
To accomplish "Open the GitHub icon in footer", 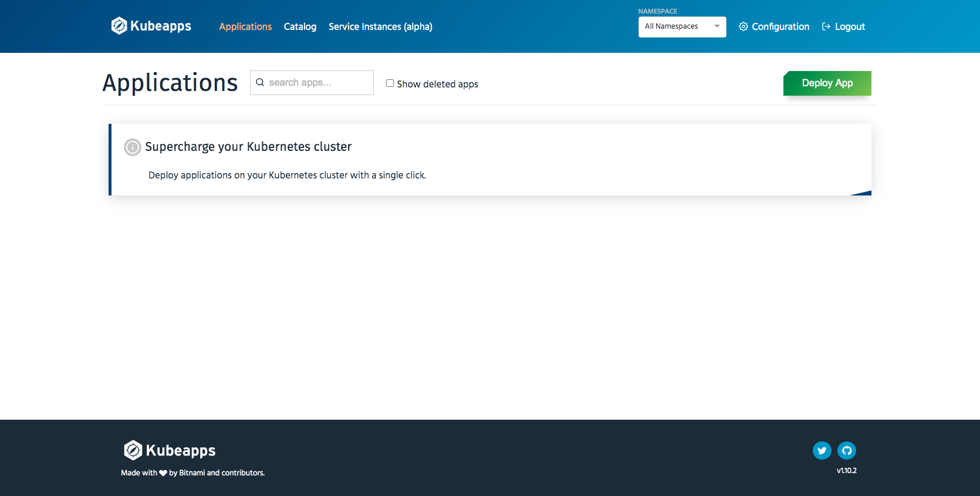I will click(x=847, y=450).
